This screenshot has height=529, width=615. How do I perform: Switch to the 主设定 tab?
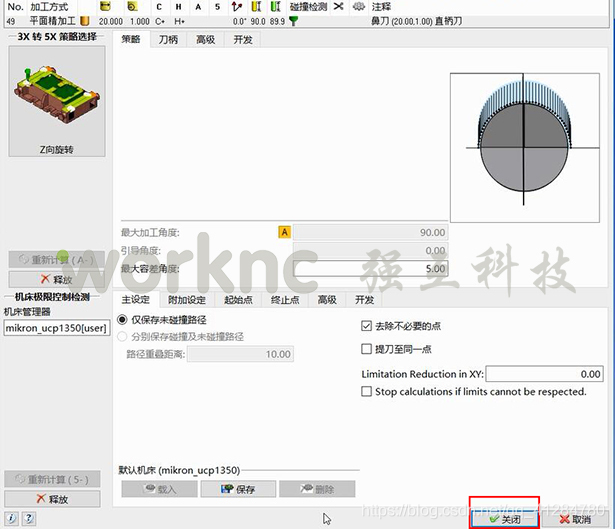(136, 300)
